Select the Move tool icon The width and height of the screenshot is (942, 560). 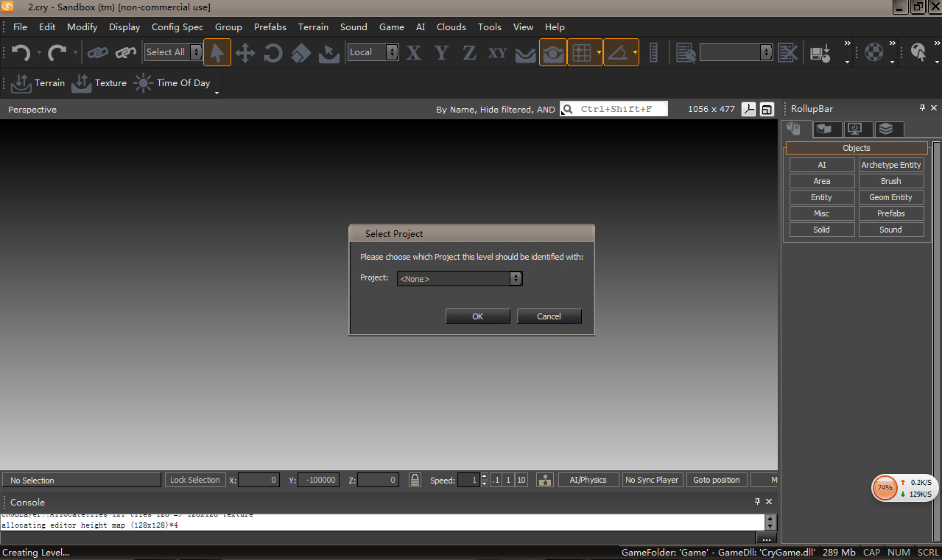[x=245, y=52]
